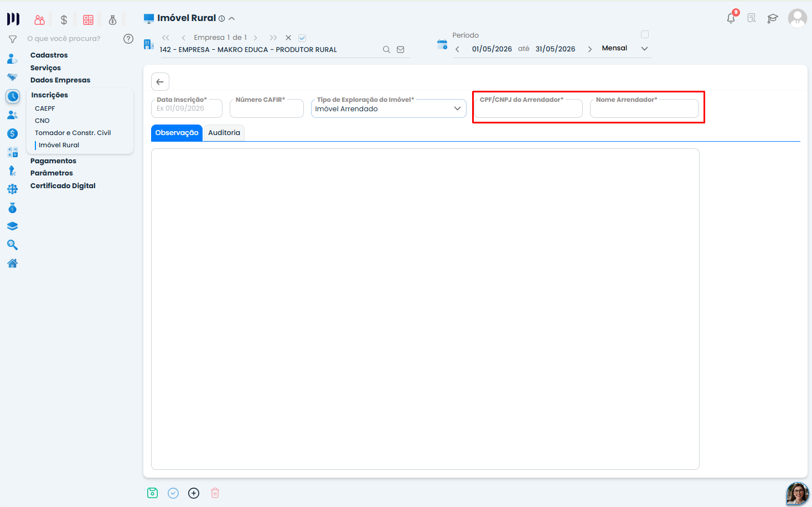Click the Nome Arrendador field

click(x=644, y=108)
